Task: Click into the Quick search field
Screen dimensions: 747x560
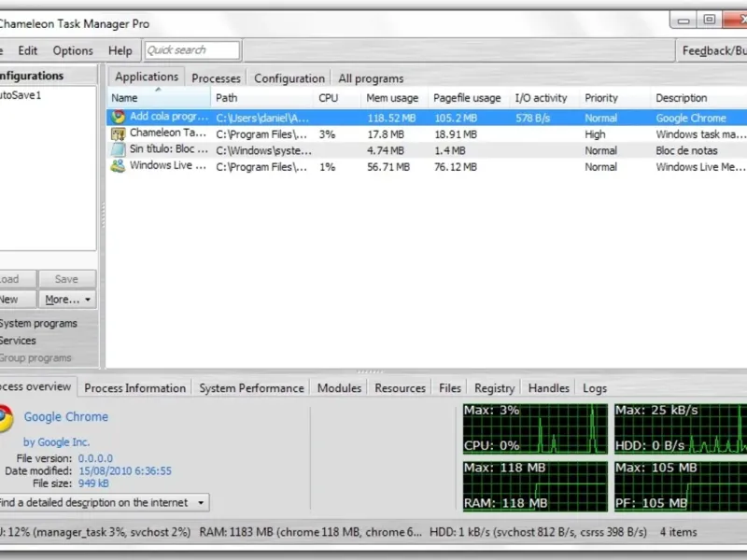Action: point(192,50)
